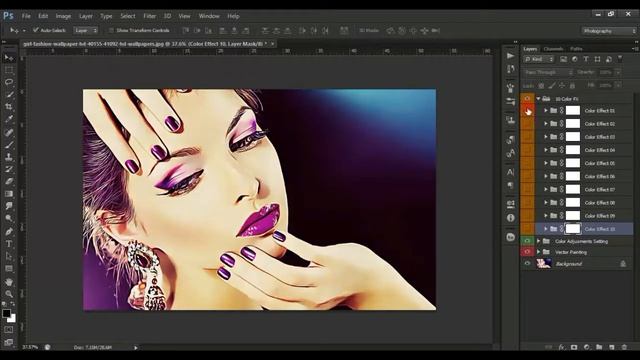Select the Gradient tool
Viewport: 640px width, 360px height.
pos(9,194)
